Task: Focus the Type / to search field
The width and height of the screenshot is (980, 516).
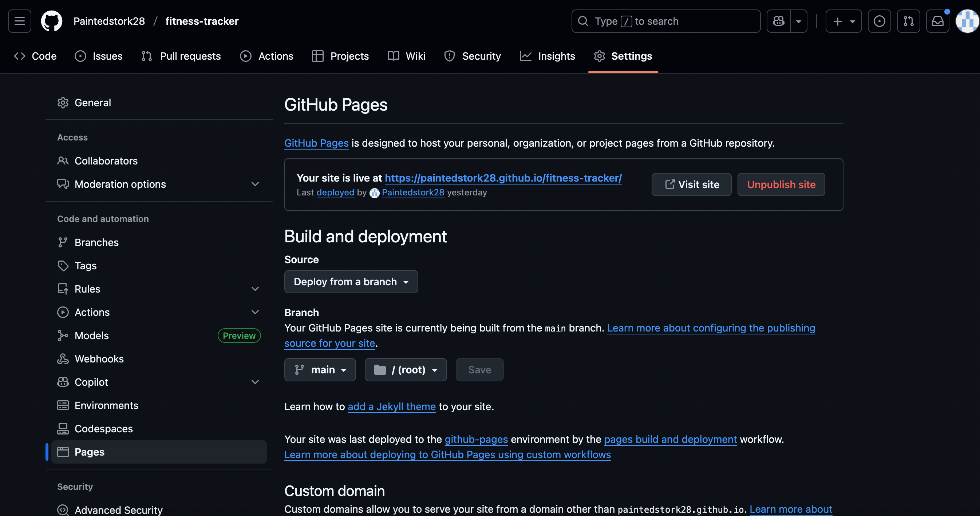Action: coord(666,21)
